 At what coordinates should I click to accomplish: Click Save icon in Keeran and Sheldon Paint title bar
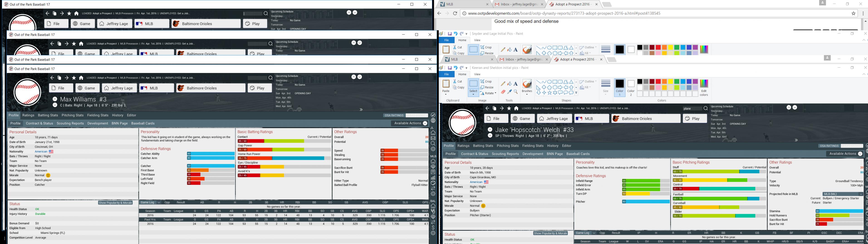point(449,68)
